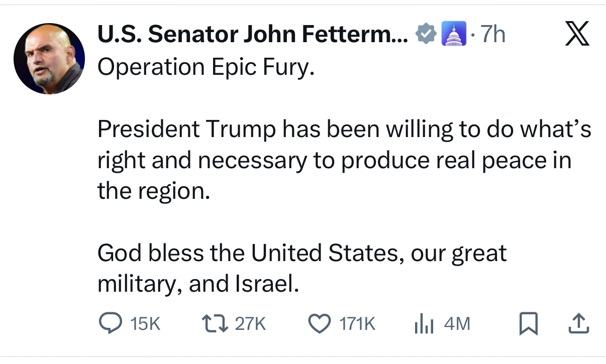The height and width of the screenshot is (364, 606).
Task: Click the "Operation Epic Fury." line
Action: [x=206, y=67]
